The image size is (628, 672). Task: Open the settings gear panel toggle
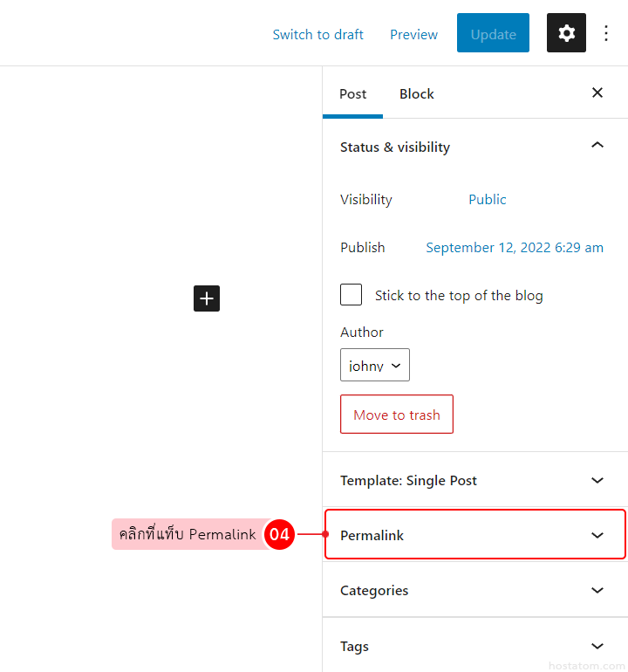pyautogui.click(x=566, y=33)
